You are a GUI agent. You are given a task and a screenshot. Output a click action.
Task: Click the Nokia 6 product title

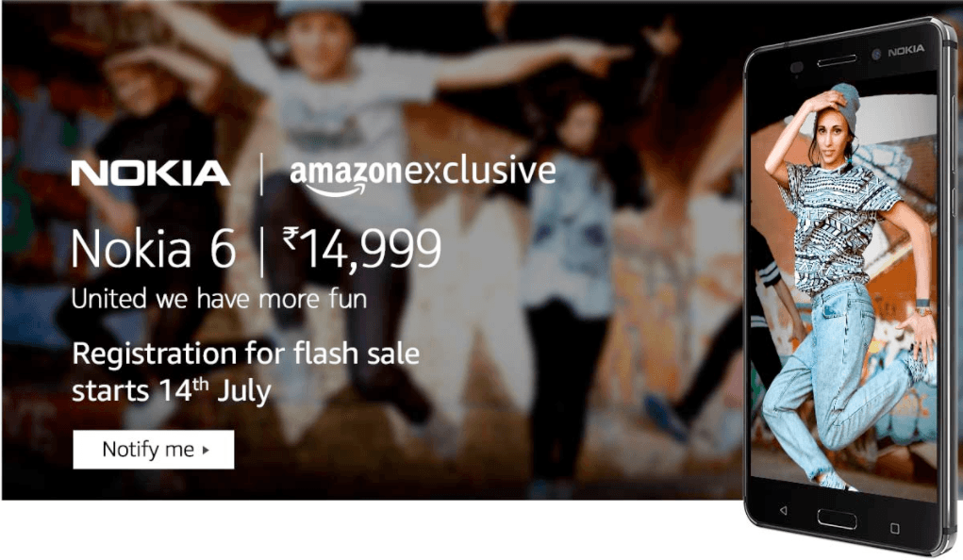[x=154, y=249]
